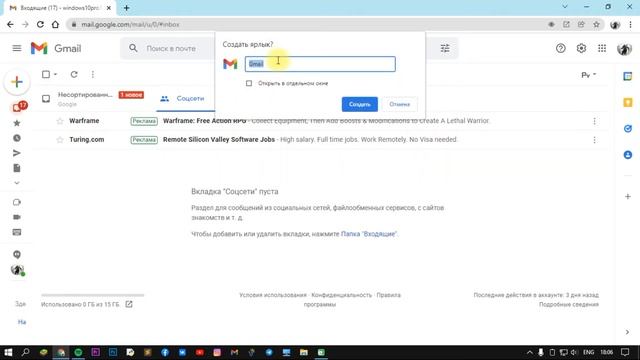Open Gmail settings gear
This screenshot has height=360, width=640.
tap(581, 48)
